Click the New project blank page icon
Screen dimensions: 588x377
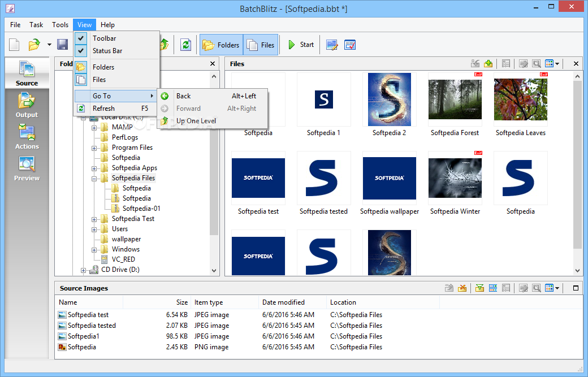point(14,45)
